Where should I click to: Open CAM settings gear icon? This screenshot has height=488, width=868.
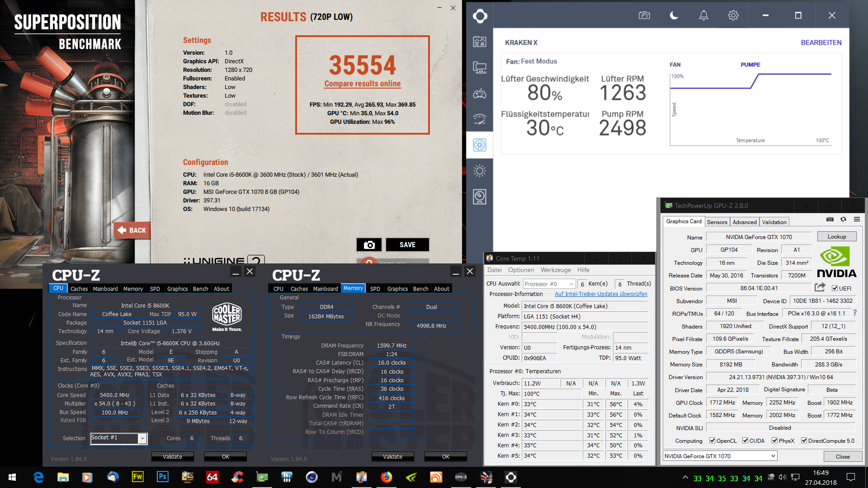coord(733,15)
